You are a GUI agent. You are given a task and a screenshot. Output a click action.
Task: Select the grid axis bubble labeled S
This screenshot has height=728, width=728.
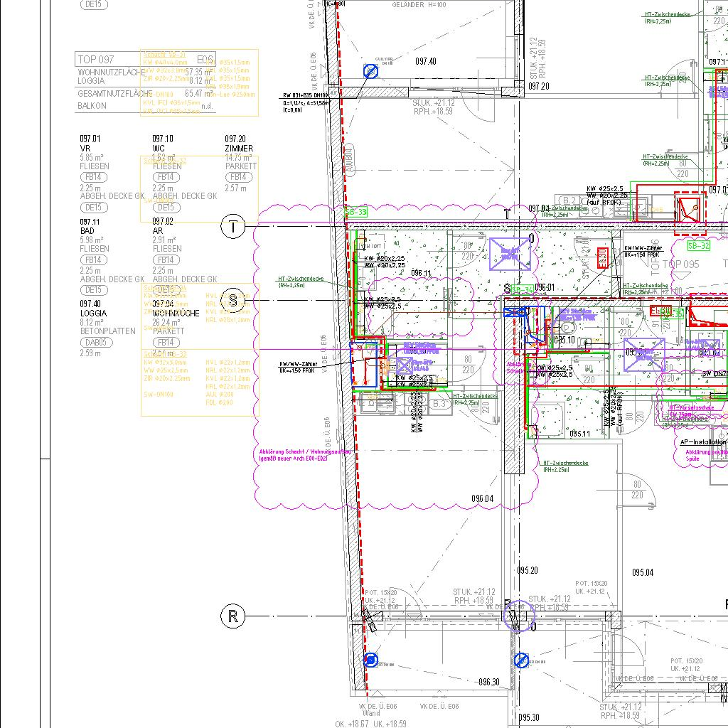click(233, 301)
